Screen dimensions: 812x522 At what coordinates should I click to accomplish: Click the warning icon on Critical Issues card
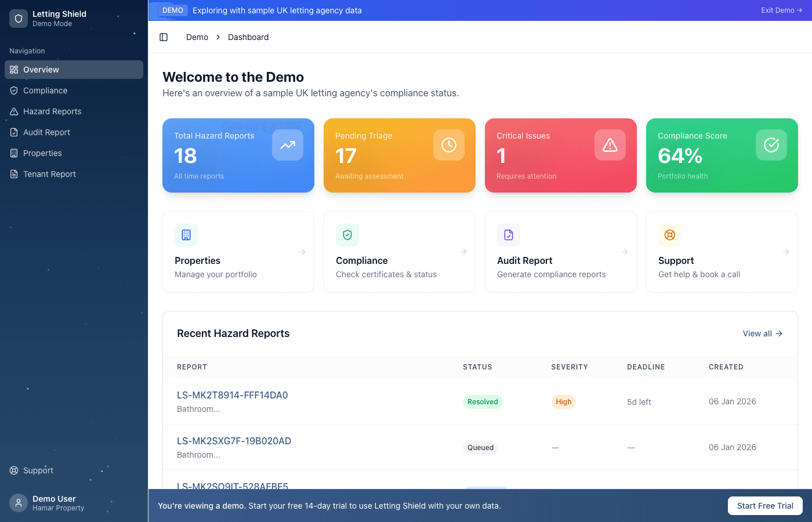click(x=610, y=145)
